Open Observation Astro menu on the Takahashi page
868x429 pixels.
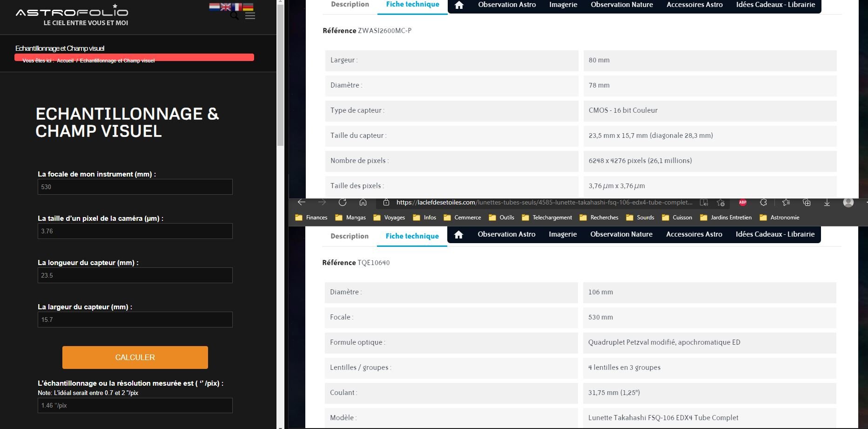click(x=506, y=234)
